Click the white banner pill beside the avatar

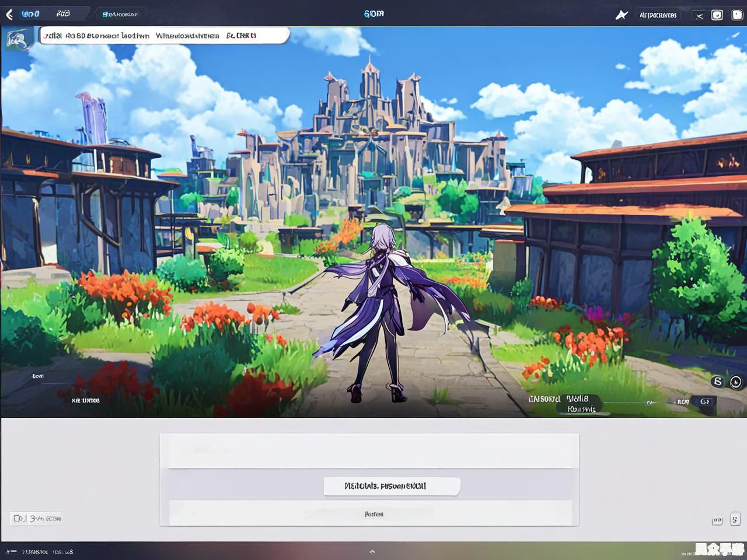point(165,36)
